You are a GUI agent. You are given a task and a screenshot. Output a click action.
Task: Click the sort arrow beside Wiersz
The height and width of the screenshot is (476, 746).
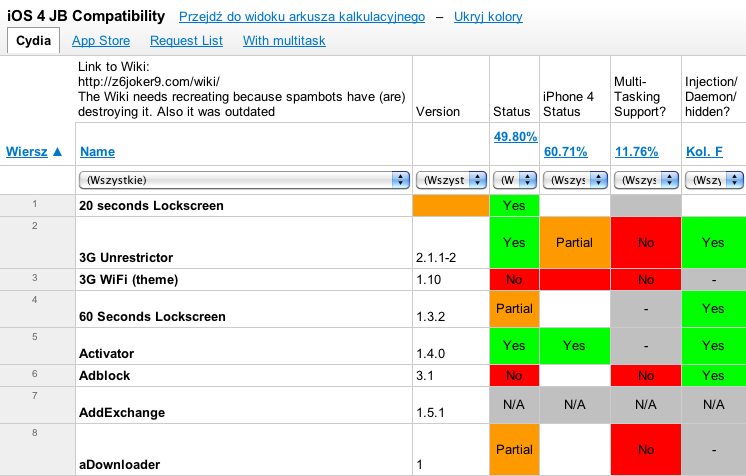[58, 152]
